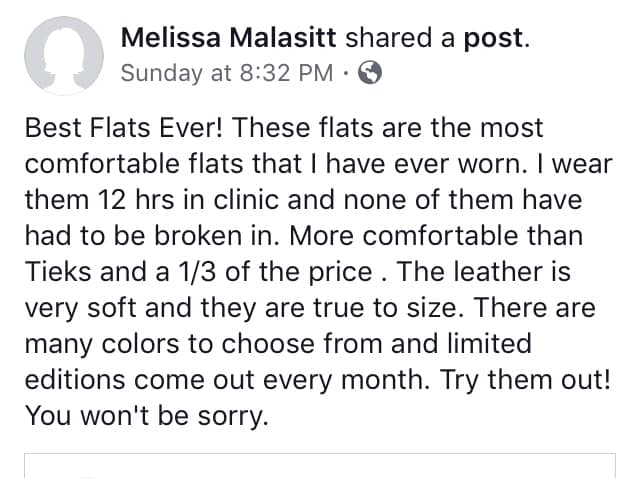Open the bold 'post' link in header
This screenshot has height=478, width=640.
[x=493, y=39]
